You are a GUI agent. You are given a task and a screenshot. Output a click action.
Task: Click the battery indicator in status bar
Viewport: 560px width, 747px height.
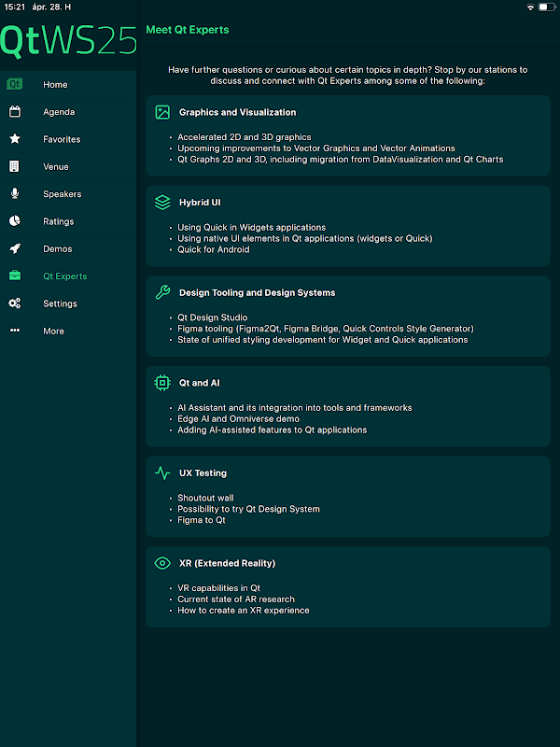tap(546, 7)
